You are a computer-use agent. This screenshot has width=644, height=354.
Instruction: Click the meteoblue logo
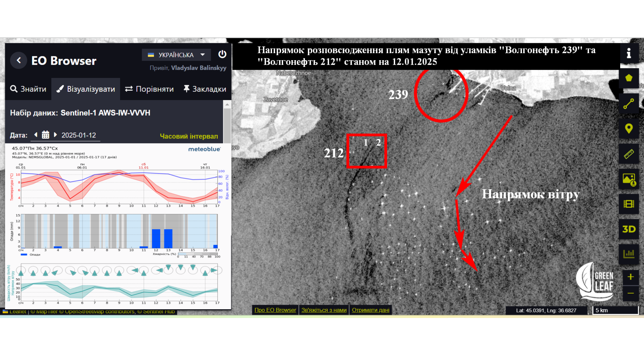point(204,149)
